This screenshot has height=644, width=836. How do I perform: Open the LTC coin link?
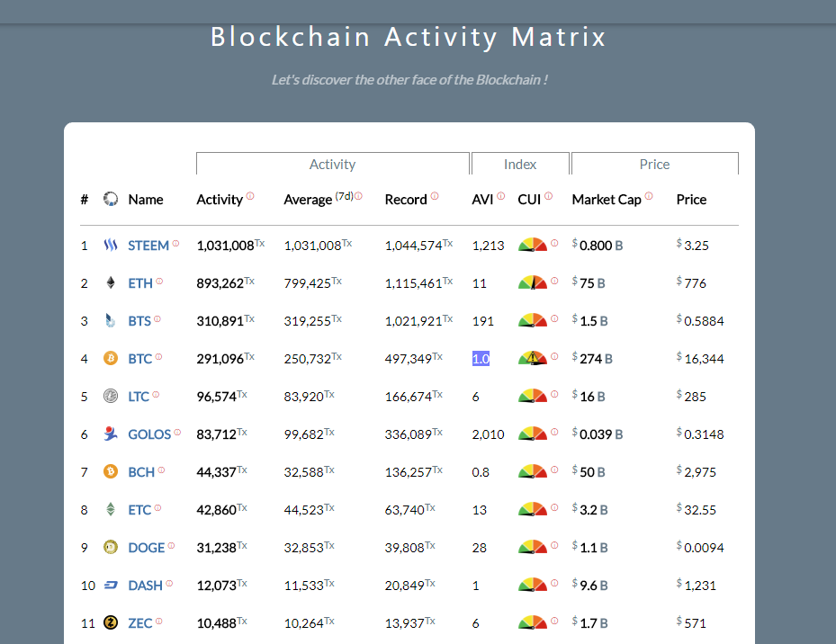tap(139, 398)
